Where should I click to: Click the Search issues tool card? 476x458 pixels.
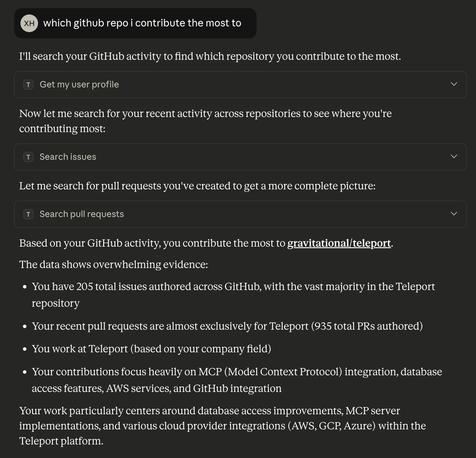[220, 157]
